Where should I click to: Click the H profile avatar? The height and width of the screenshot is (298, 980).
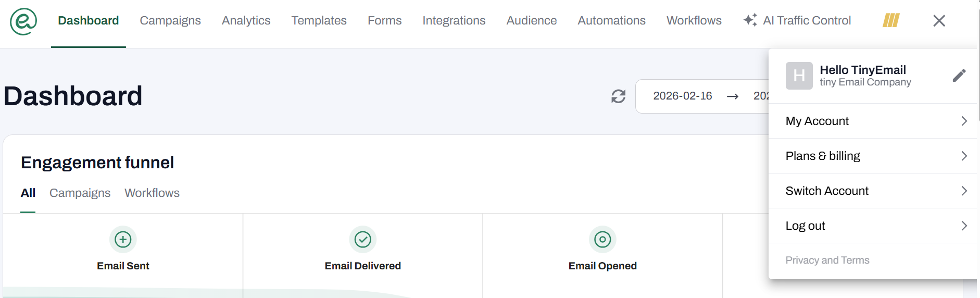pyautogui.click(x=799, y=76)
